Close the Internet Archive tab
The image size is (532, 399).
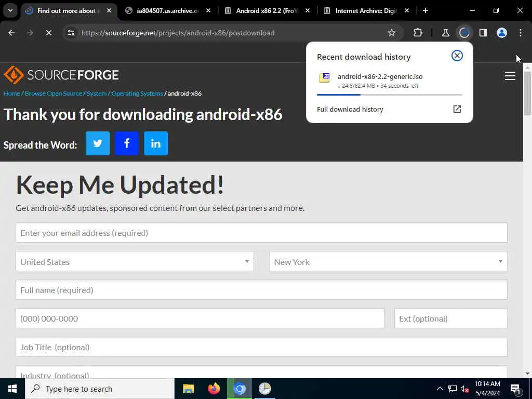[x=407, y=11]
